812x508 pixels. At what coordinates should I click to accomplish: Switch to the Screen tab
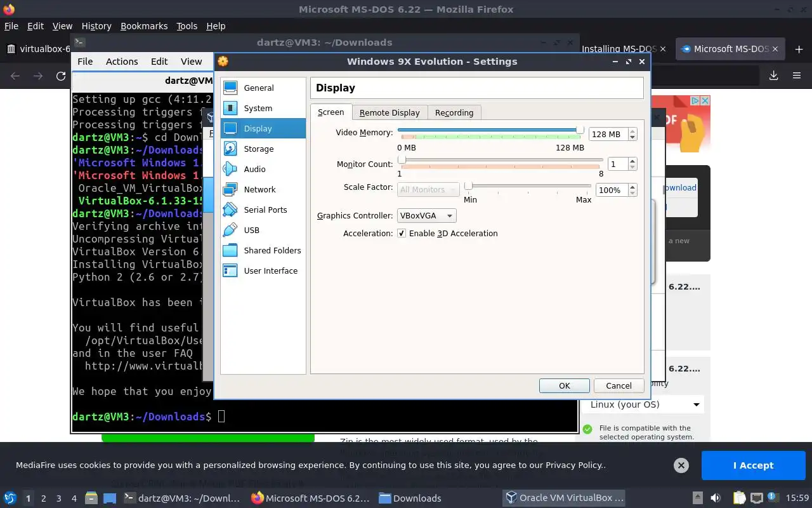pyautogui.click(x=331, y=112)
